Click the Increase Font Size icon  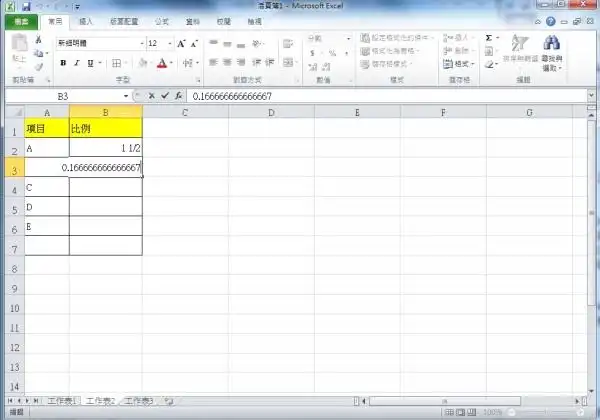pyautogui.click(x=181, y=44)
